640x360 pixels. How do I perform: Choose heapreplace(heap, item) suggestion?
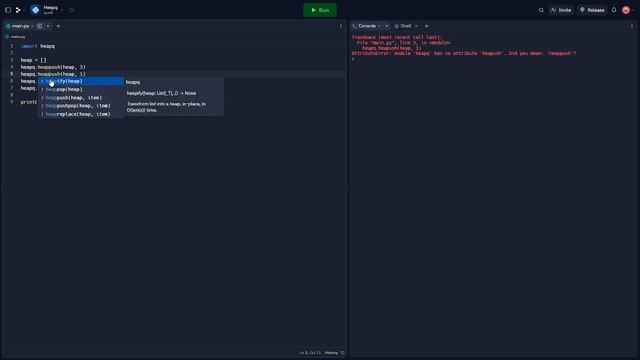pyautogui.click(x=81, y=114)
